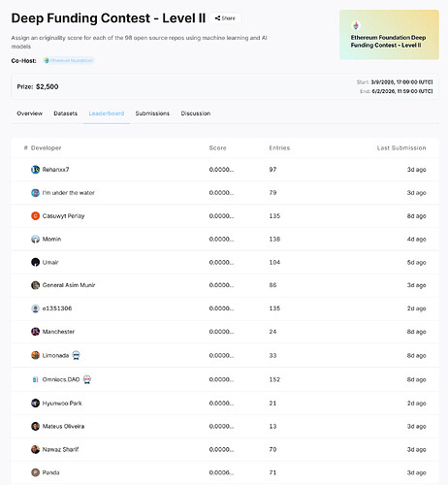This screenshot has height=485, width=448.
Task: Open developer profile Momin
Action: pyautogui.click(x=51, y=239)
